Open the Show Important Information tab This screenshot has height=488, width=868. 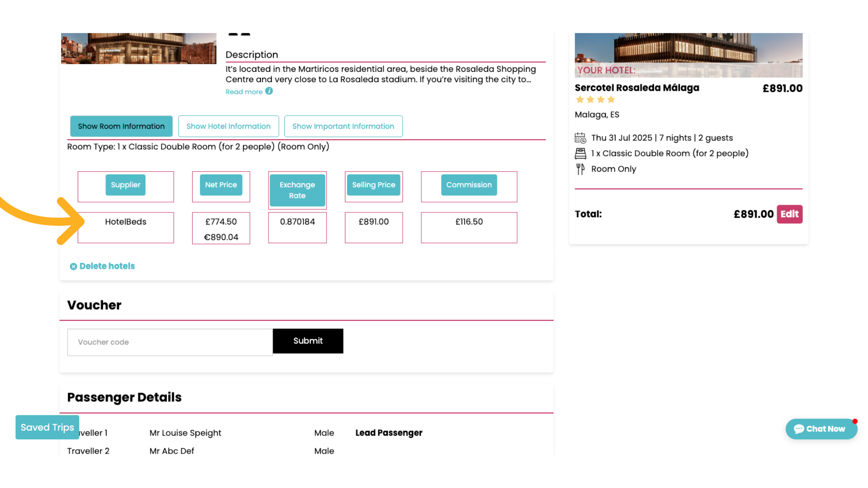(x=343, y=126)
